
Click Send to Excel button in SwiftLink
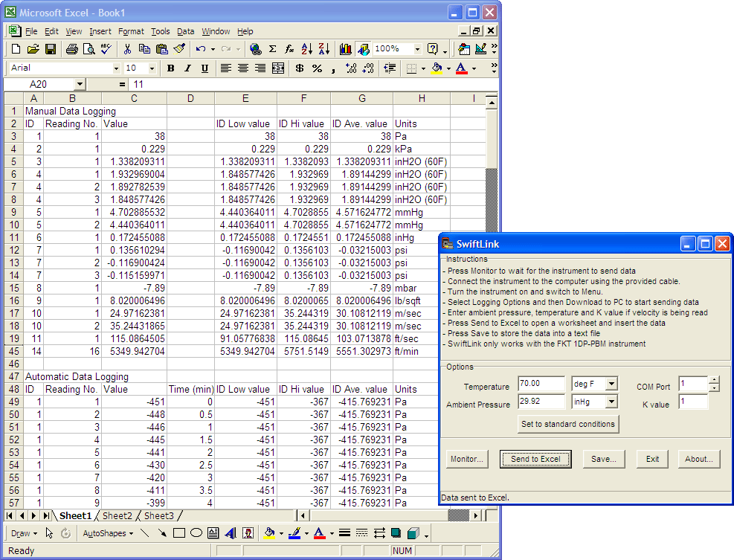tap(535, 459)
